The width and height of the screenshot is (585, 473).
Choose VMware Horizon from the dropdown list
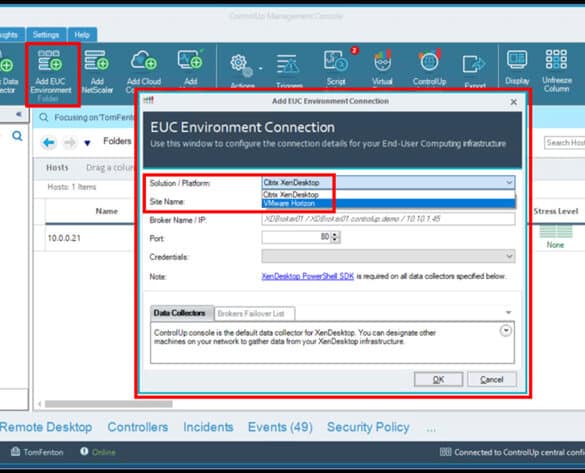coord(388,203)
